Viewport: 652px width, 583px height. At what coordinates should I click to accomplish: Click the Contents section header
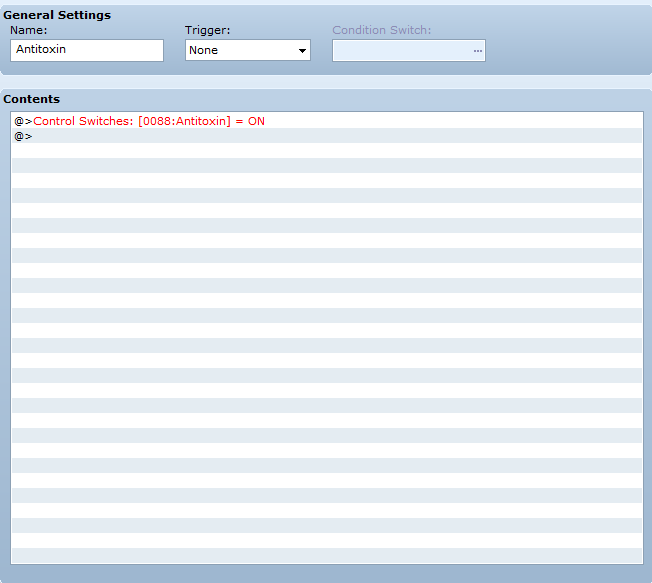(31, 99)
